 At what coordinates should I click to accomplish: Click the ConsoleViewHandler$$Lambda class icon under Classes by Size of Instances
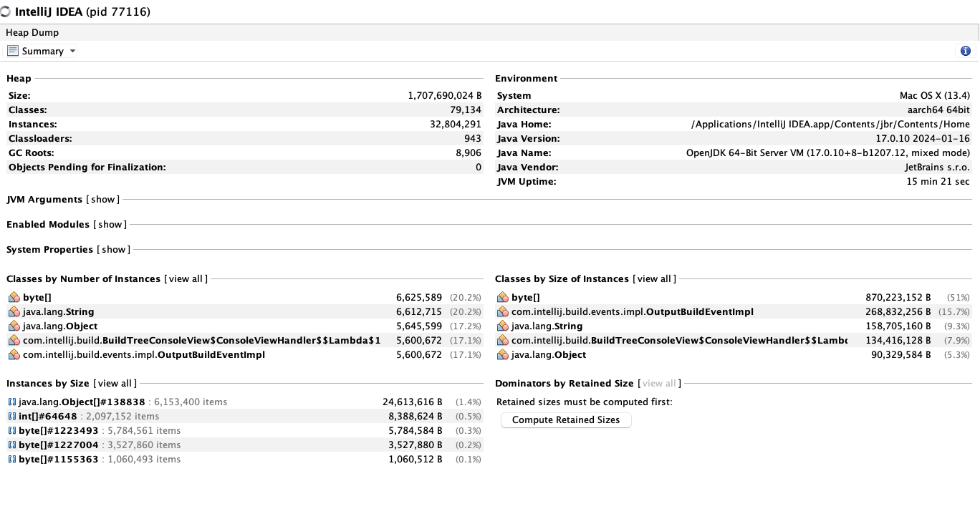click(x=503, y=341)
